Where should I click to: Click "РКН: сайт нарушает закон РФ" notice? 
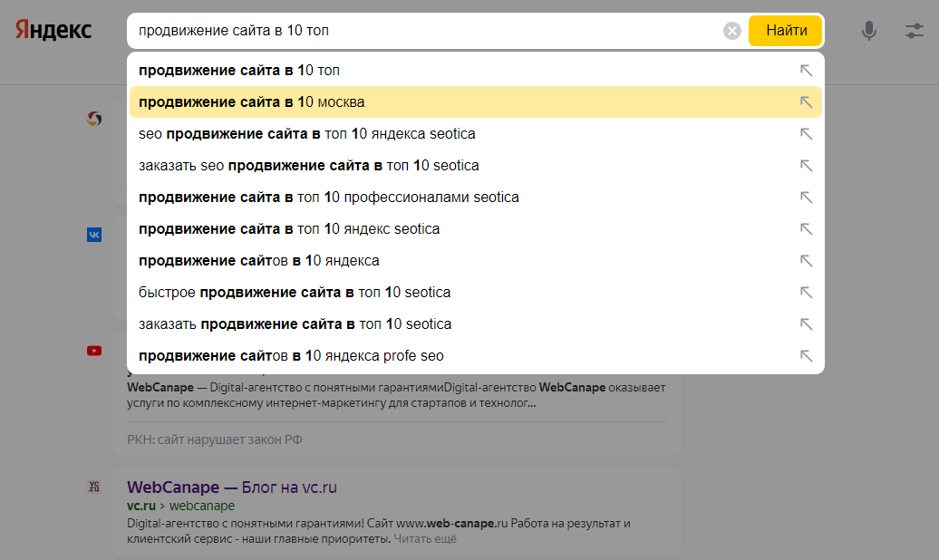[215, 439]
